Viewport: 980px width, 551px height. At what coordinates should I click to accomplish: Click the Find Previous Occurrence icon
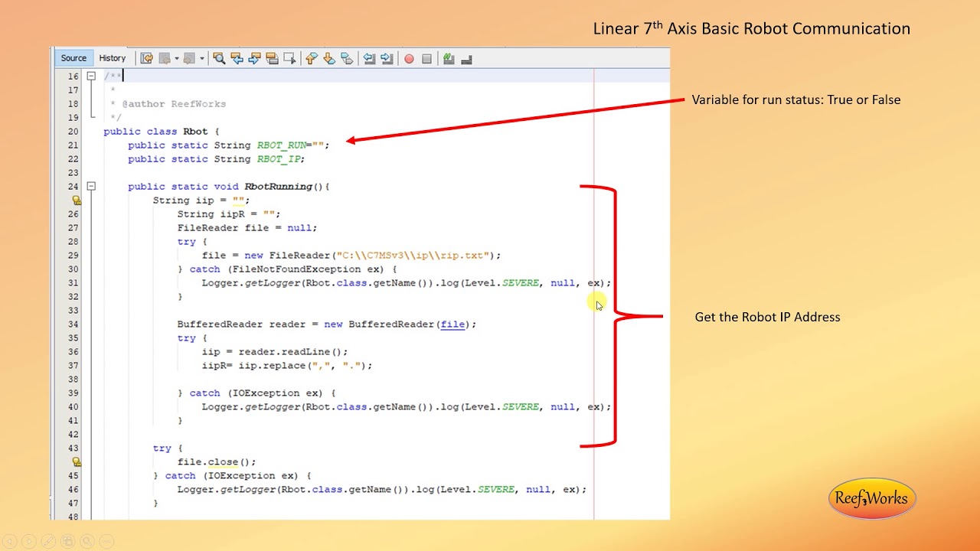[x=237, y=58]
